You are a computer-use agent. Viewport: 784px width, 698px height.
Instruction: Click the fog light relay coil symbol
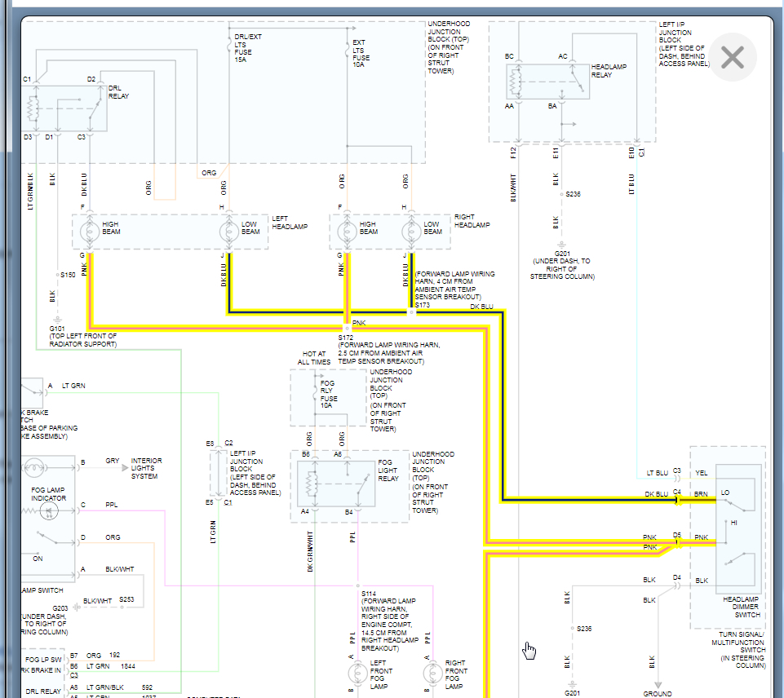coord(312,484)
